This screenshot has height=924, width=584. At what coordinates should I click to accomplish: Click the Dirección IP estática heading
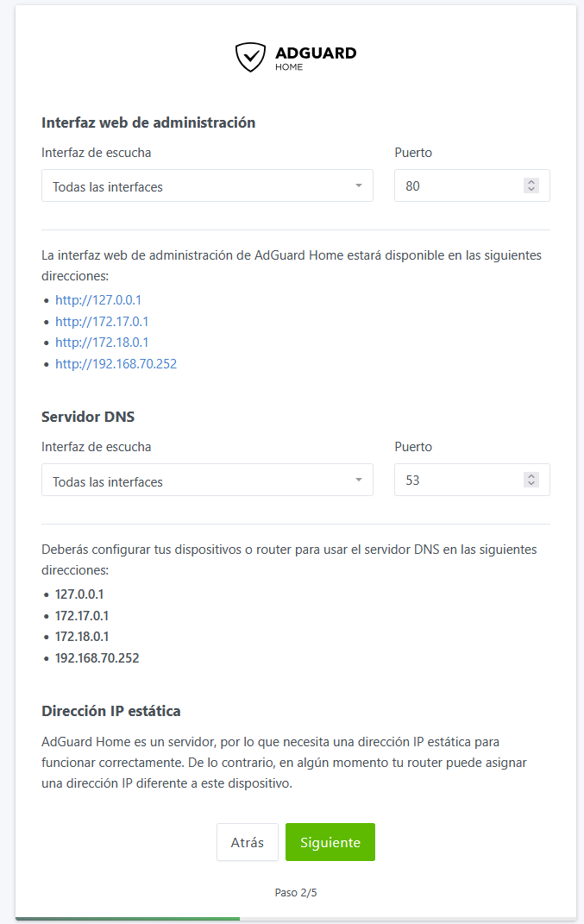click(x=111, y=712)
